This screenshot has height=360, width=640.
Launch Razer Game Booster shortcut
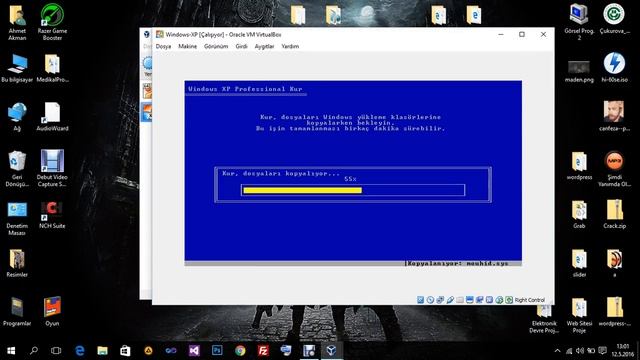(x=52, y=22)
